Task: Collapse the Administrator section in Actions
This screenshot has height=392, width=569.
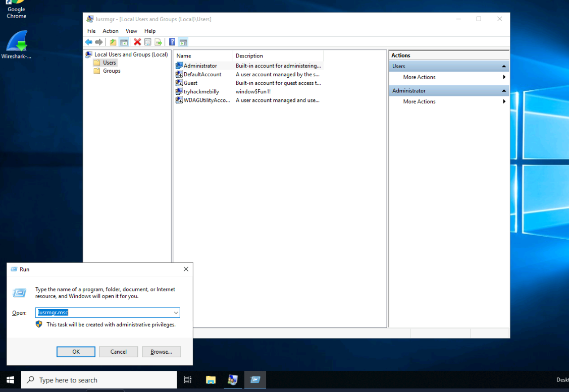Action: coord(503,91)
